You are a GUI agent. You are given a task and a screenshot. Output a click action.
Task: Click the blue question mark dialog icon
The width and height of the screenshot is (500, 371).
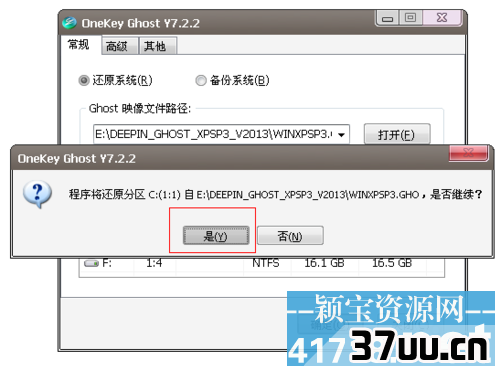pyautogui.click(x=37, y=194)
